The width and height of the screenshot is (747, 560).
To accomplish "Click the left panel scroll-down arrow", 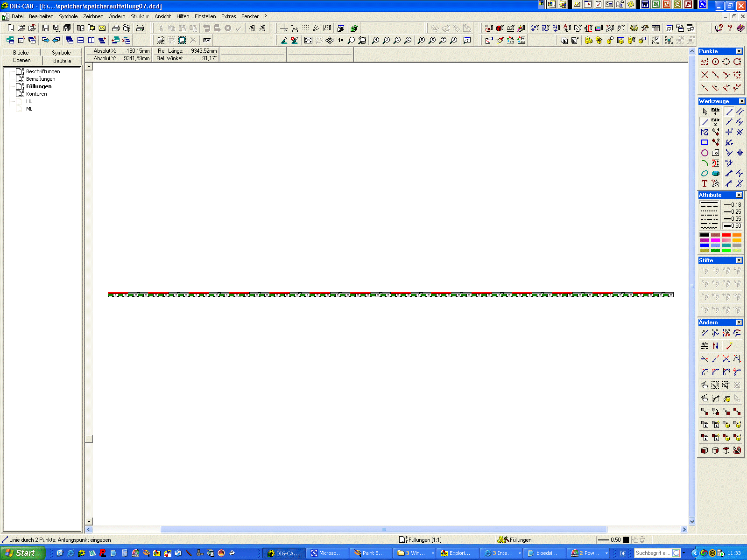I will tap(89, 521).
